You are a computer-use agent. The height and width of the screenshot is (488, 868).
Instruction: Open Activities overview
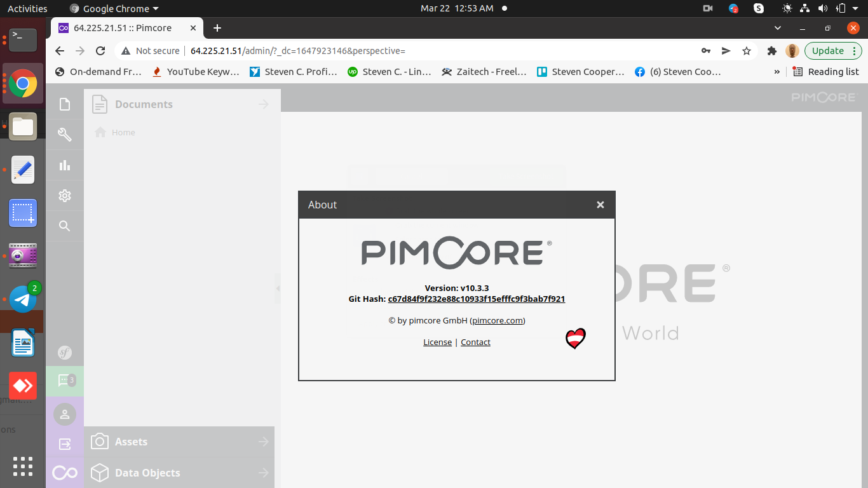(27, 8)
